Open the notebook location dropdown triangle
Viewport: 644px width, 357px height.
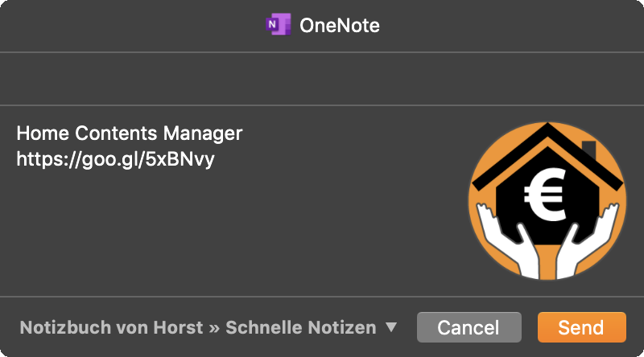[391, 327]
